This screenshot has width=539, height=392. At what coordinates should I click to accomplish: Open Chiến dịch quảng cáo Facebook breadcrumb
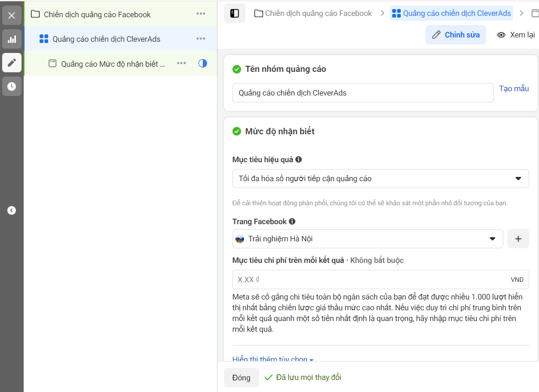tap(313, 13)
